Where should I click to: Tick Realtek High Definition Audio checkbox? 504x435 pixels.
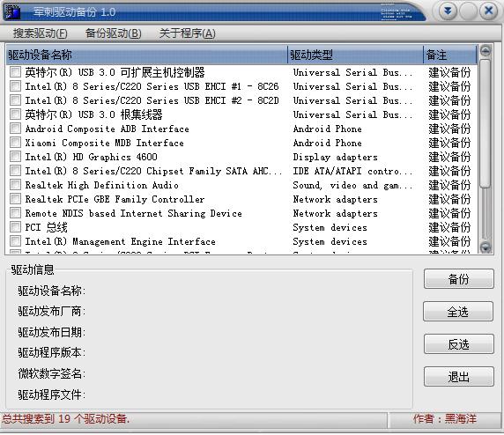point(15,185)
